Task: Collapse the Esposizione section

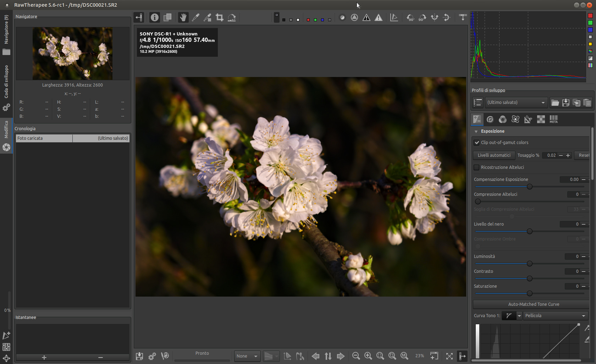Action: (x=476, y=131)
